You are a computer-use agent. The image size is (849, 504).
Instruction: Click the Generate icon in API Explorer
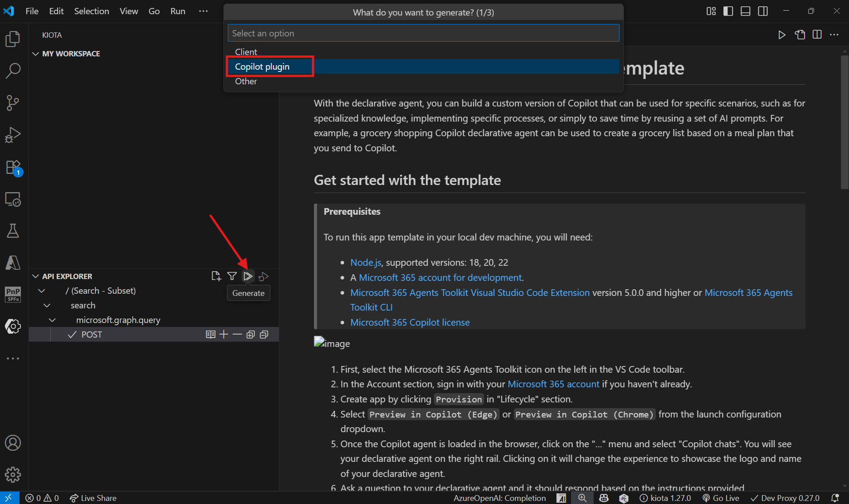click(248, 276)
